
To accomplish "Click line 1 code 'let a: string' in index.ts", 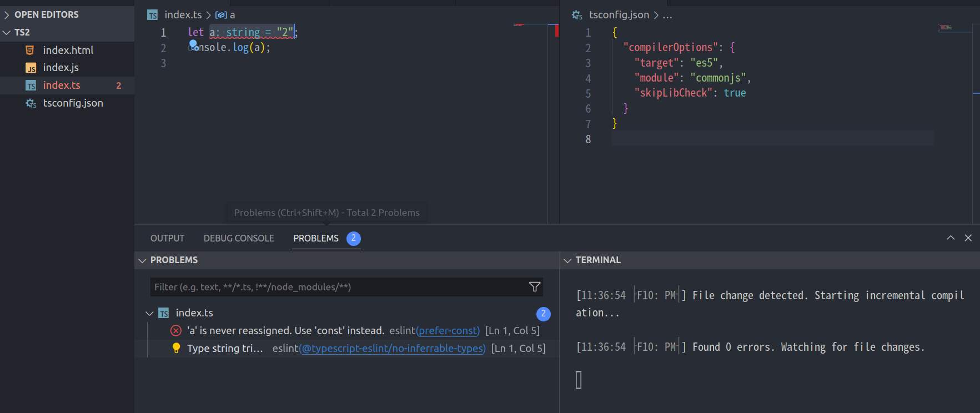I will click(224, 32).
